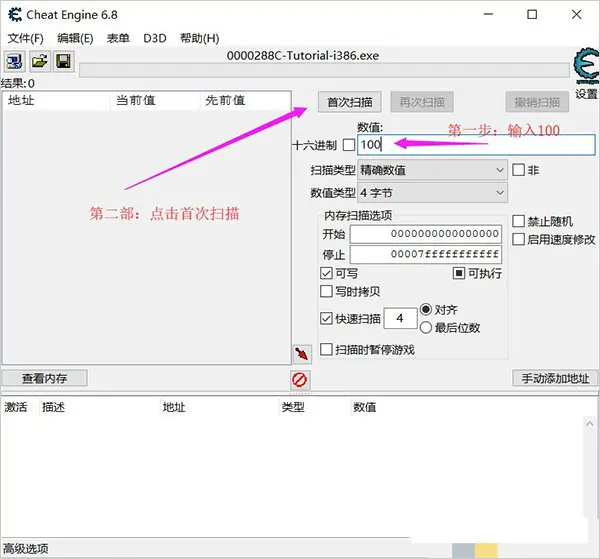Open the 扫描类型 dropdown

(432, 170)
